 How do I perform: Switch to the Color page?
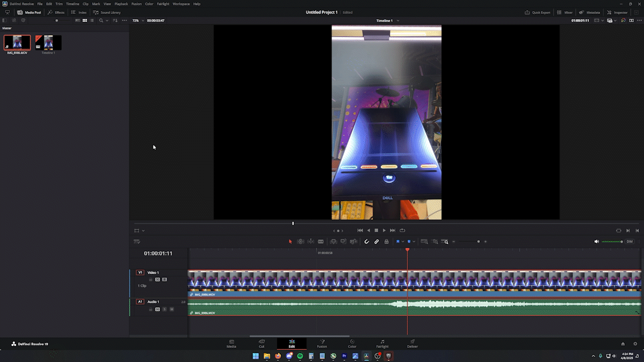pos(352,345)
